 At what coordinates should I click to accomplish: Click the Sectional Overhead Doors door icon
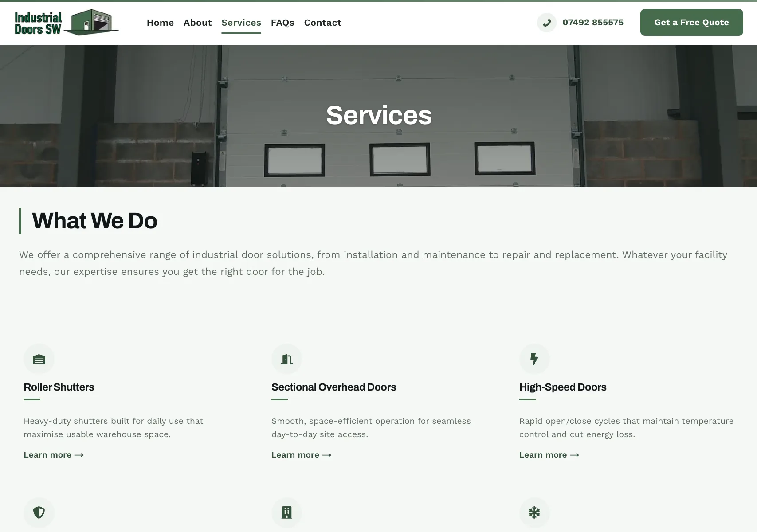click(287, 359)
